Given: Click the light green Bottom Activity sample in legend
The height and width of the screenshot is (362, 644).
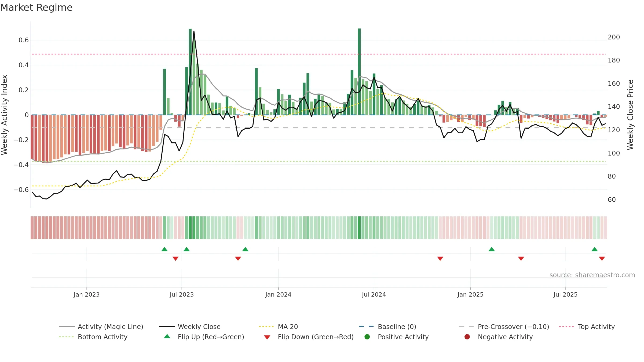Looking at the screenshot, I should pyautogui.click(x=67, y=337).
